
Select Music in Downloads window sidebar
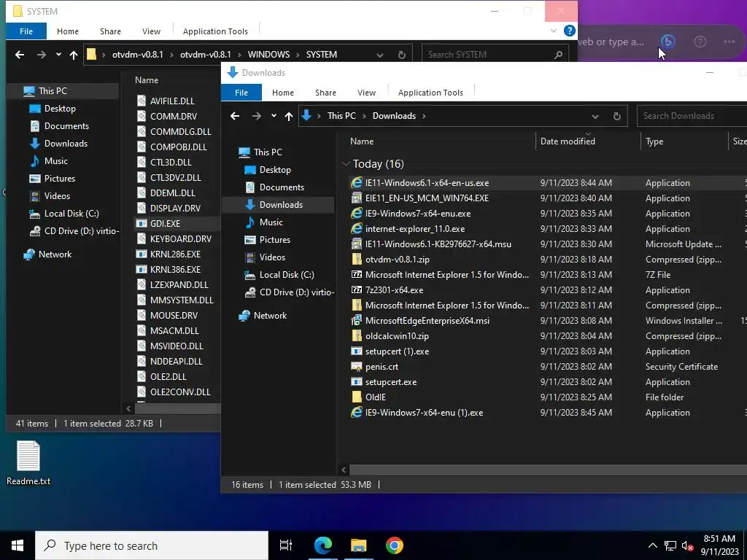click(x=271, y=222)
